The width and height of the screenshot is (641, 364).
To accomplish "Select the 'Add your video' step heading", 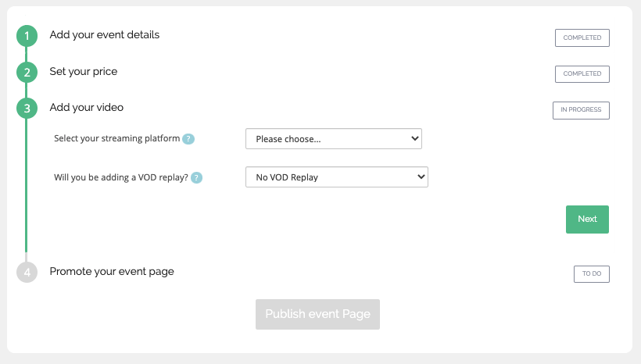I will pyautogui.click(x=86, y=108).
